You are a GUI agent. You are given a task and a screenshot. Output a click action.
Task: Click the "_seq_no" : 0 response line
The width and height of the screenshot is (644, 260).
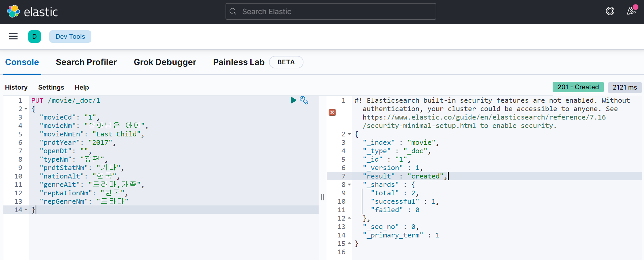[x=391, y=227]
